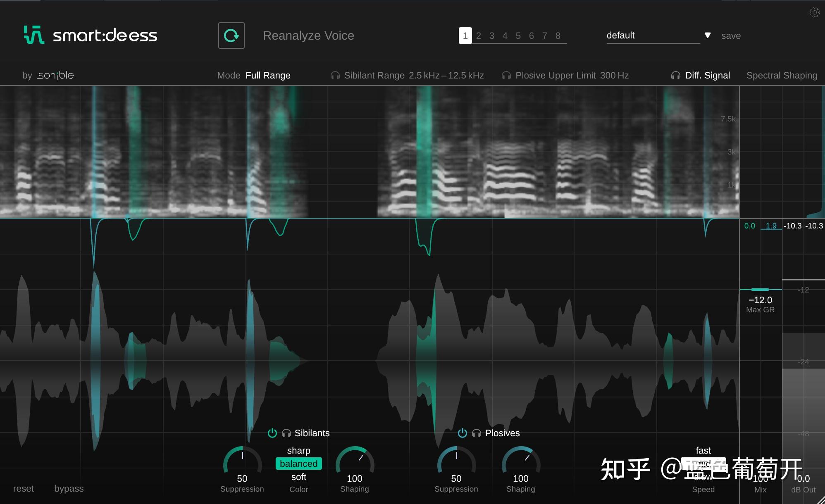Viewport: 825px width, 504px height.
Task: Save the current preset
Action: coord(731,36)
